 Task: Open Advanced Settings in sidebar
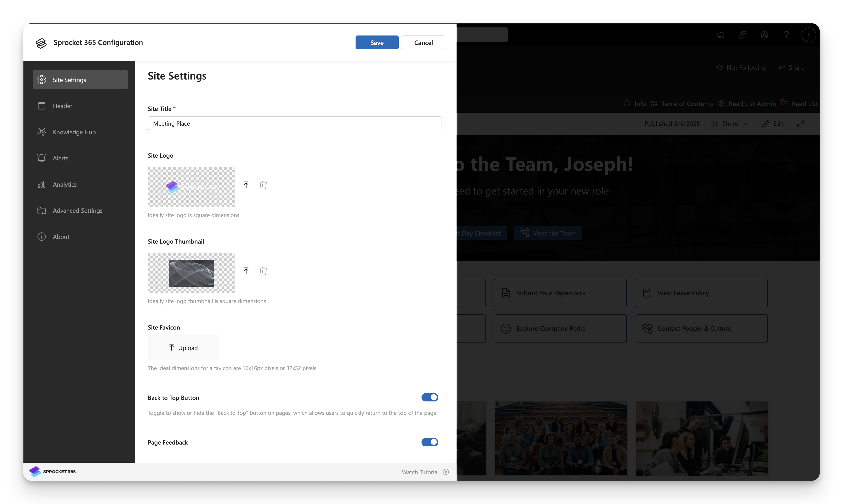[77, 211]
